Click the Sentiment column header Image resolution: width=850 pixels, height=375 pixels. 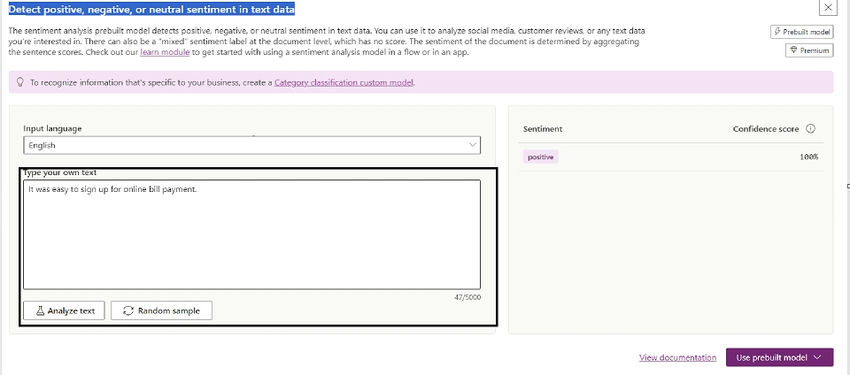coord(543,129)
